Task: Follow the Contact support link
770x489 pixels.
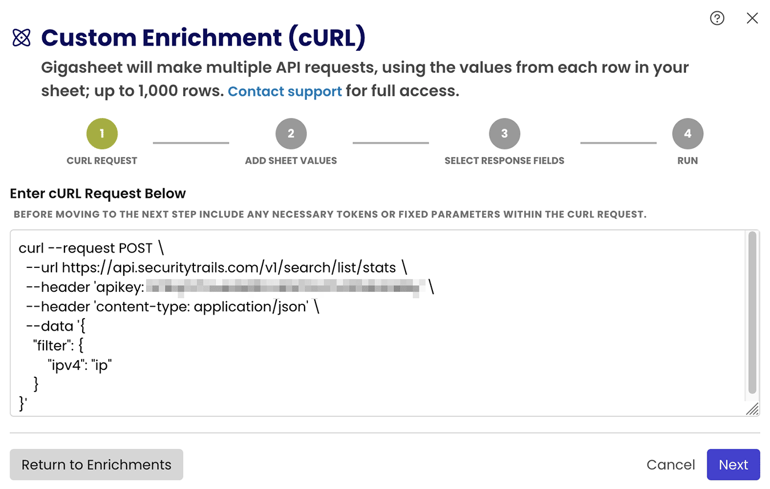Action: pos(284,91)
